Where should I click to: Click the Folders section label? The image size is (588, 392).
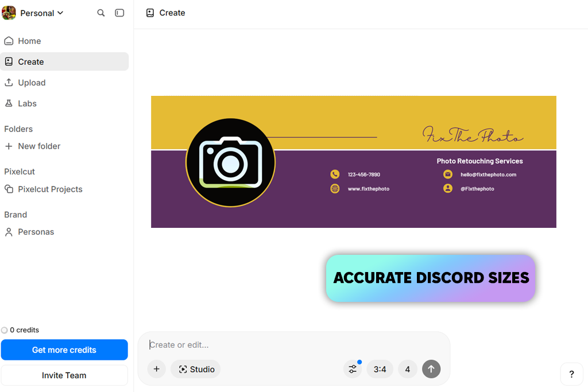coord(18,129)
